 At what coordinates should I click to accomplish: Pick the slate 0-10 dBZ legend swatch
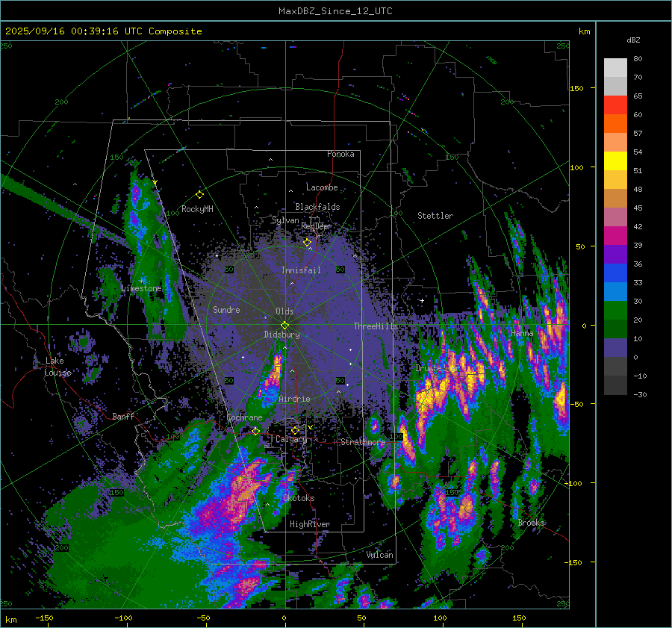click(615, 348)
